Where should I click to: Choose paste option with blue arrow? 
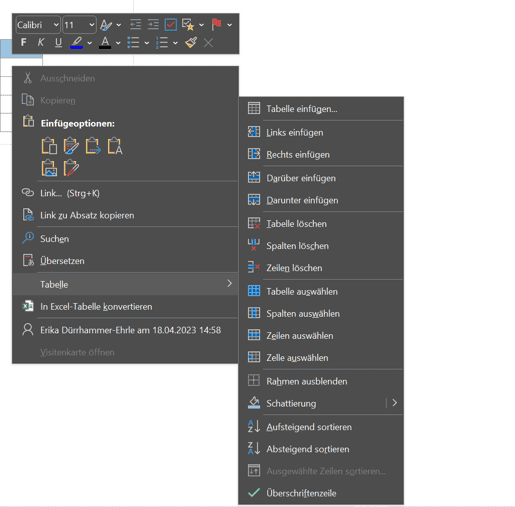point(93,146)
